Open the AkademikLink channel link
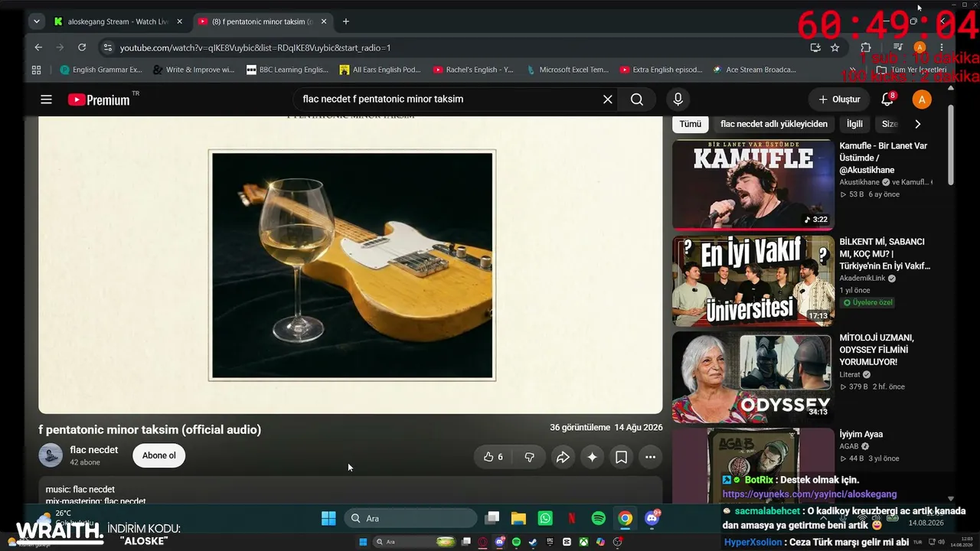Viewport: 980px width, 551px height. tap(862, 279)
